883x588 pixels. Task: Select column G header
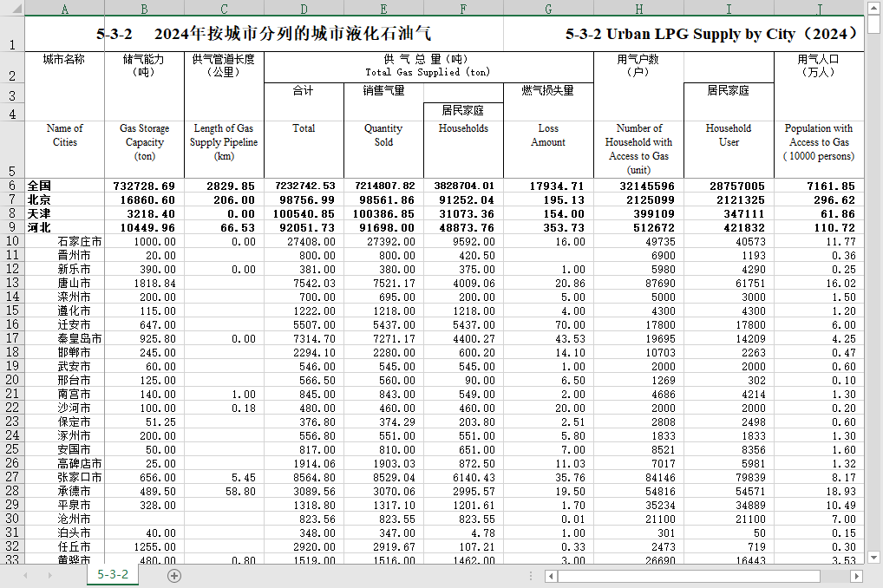[548, 9]
